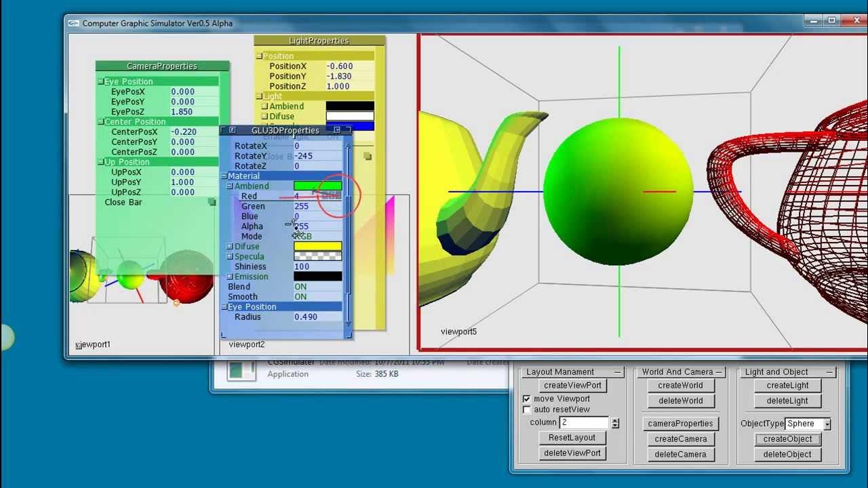868x488 pixels.
Task: Pick the black Ambiend light color swatch
Action: coord(350,106)
